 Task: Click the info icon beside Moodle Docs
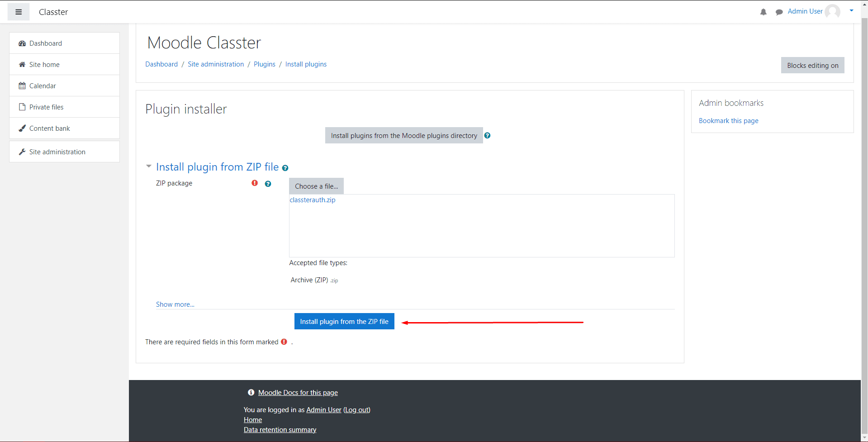(x=251, y=393)
